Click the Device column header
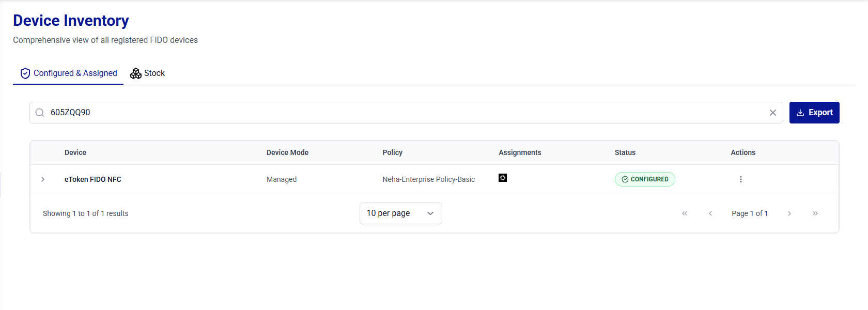 (x=75, y=152)
